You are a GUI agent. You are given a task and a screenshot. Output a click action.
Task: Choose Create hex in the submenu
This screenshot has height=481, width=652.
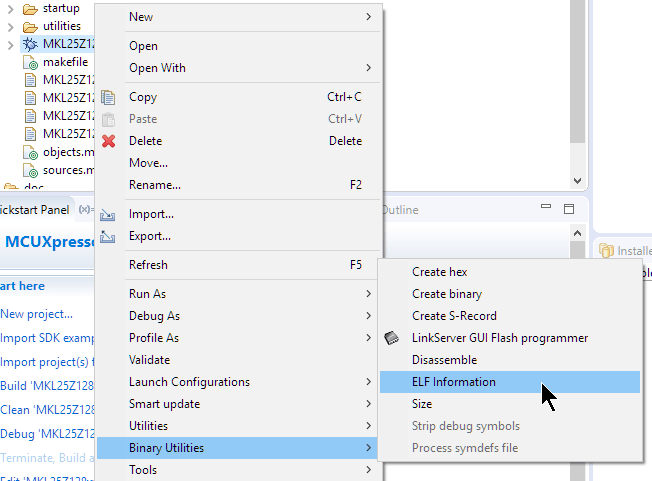510,272
